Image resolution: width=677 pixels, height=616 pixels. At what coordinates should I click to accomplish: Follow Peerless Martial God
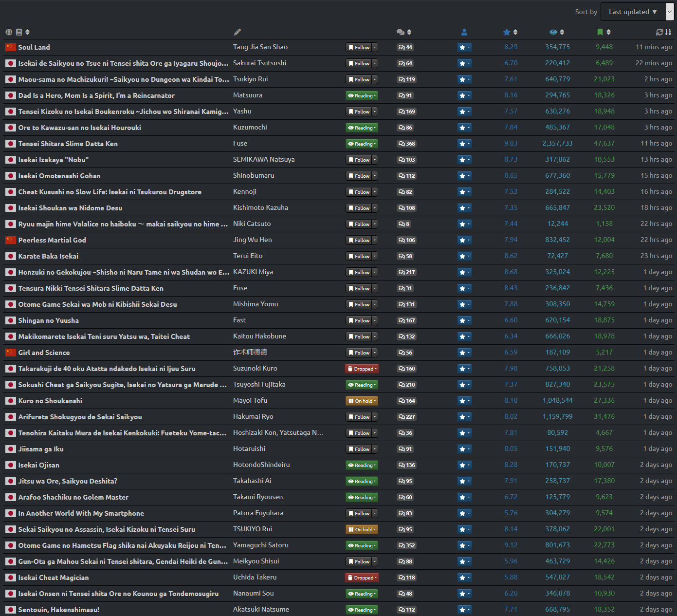tap(359, 240)
